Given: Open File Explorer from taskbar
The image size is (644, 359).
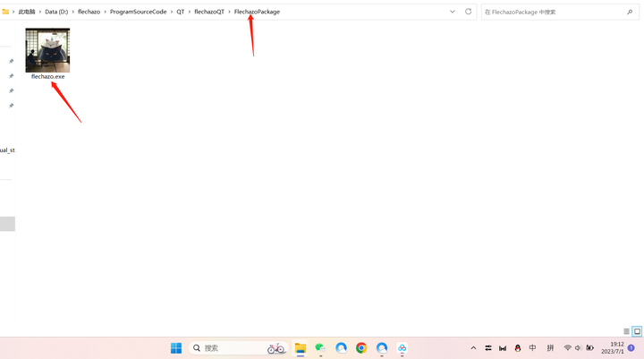Looking at the screenshot, I should click(301, 348).
